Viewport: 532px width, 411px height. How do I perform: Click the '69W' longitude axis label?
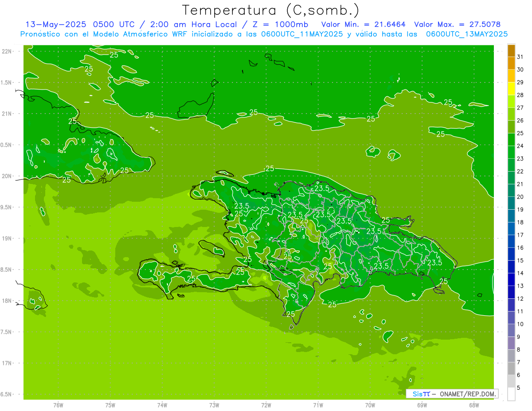pos(422,405)
